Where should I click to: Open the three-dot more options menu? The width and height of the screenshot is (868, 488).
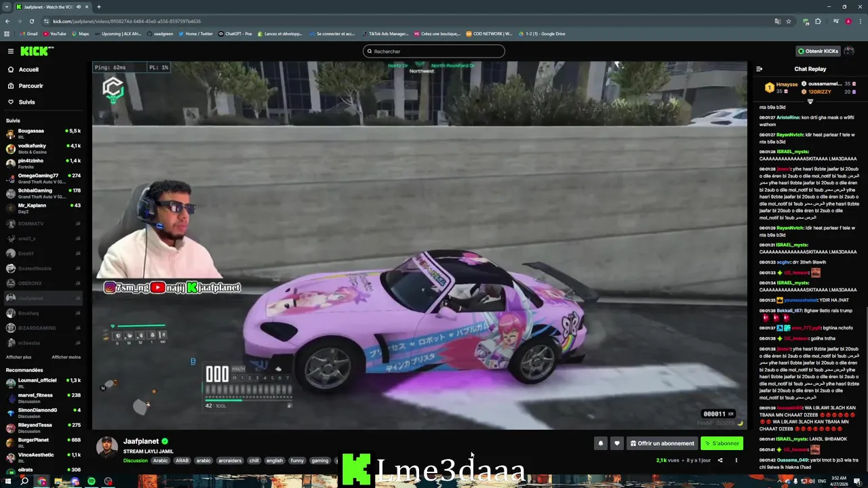[x=736, y=460]
